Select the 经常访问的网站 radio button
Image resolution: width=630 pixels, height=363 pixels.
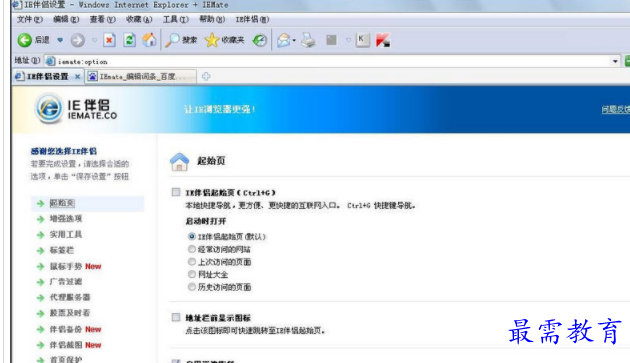pyautogui.click(x=192, y=249)
